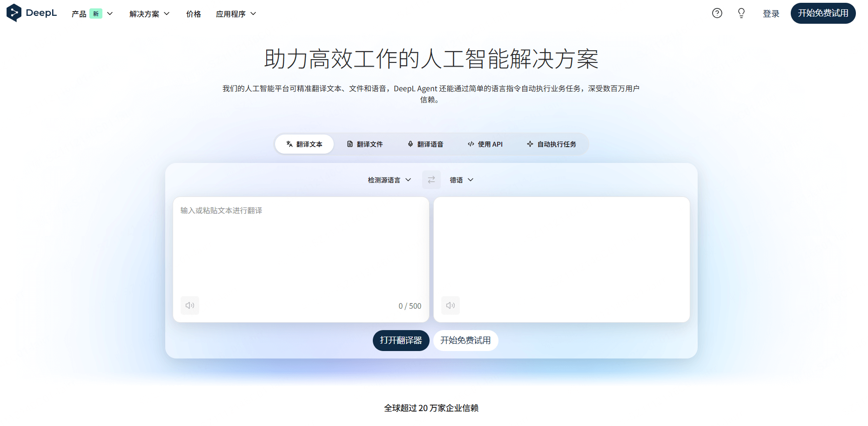Switch to the 翻译文本 tab
This screenshot has width=868, height=426.
tap(304, 144)
